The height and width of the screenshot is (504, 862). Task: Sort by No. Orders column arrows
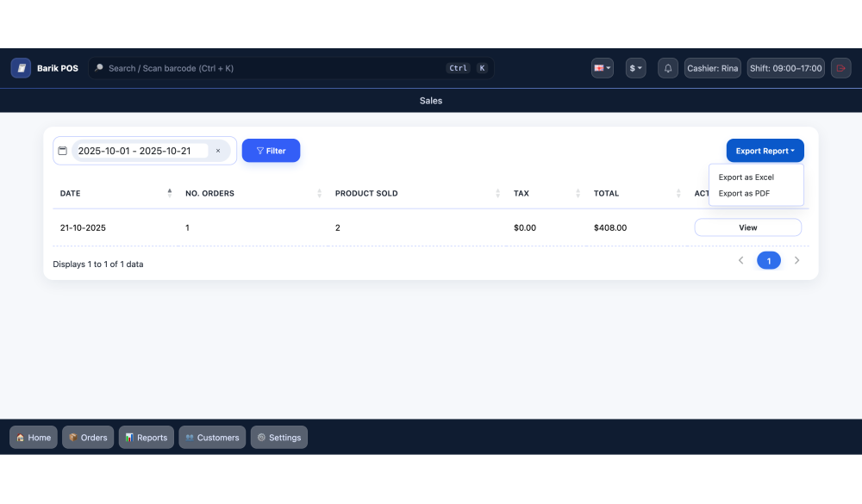319,193
